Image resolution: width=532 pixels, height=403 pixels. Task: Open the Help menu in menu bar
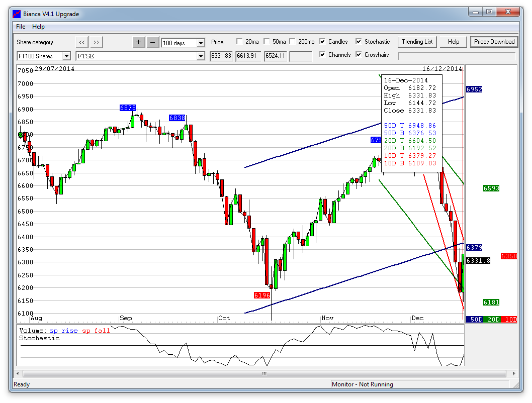pyautogui.click(x=38, y=27)
